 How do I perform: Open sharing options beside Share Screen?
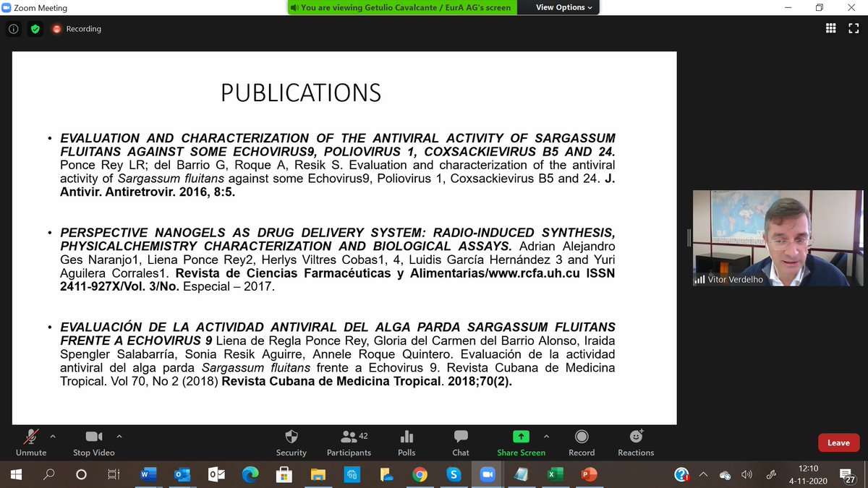tap(546, 437)
